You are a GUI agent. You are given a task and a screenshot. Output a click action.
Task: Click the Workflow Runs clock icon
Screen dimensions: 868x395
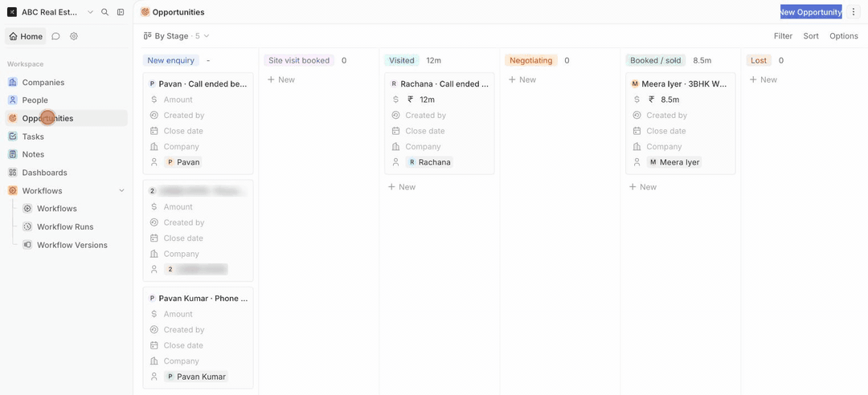(27, 227)
